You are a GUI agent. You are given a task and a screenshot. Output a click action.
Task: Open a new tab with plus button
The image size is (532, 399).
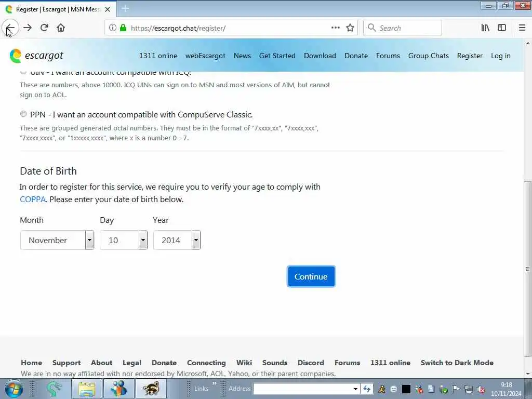[125, 9]
